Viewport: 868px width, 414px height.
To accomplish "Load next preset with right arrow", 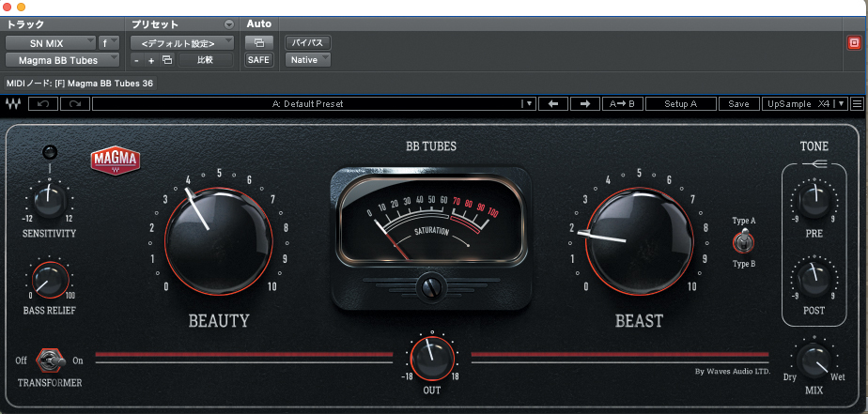I will 584,103.
